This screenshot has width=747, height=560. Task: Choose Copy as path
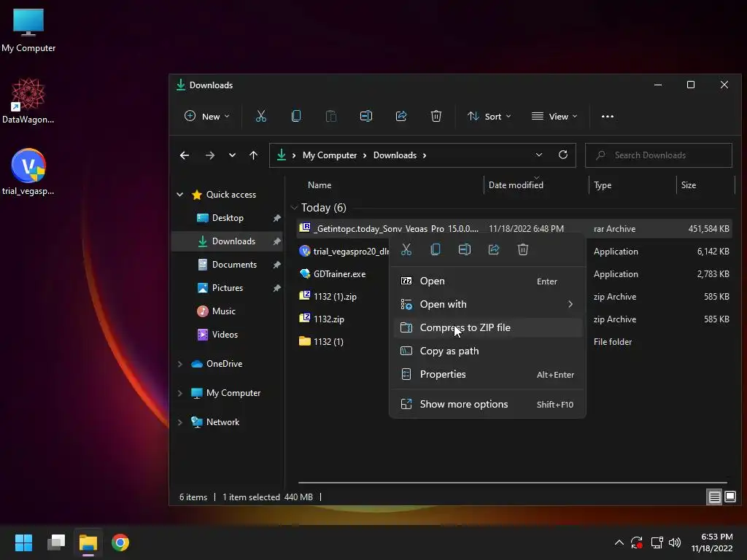pyautogui.click(x=487, y=351)
